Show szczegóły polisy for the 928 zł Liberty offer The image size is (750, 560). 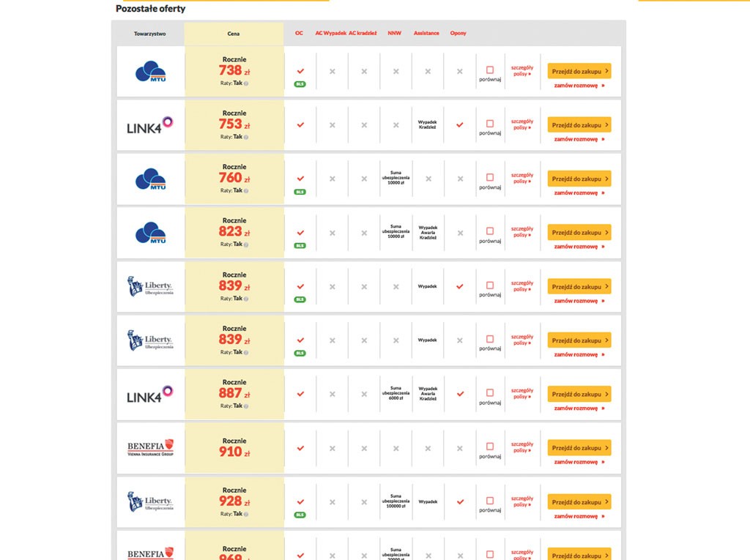click(x=521, y=501)
